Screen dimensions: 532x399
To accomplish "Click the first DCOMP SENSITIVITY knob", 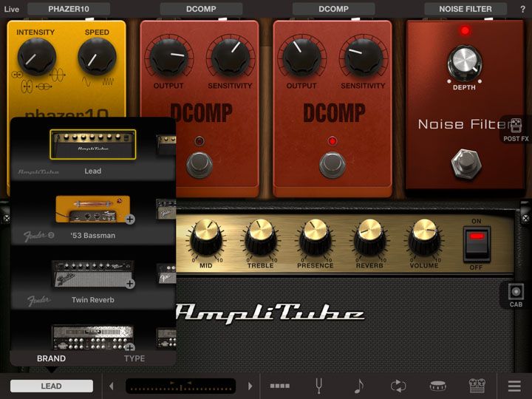I will coord(231,57).
